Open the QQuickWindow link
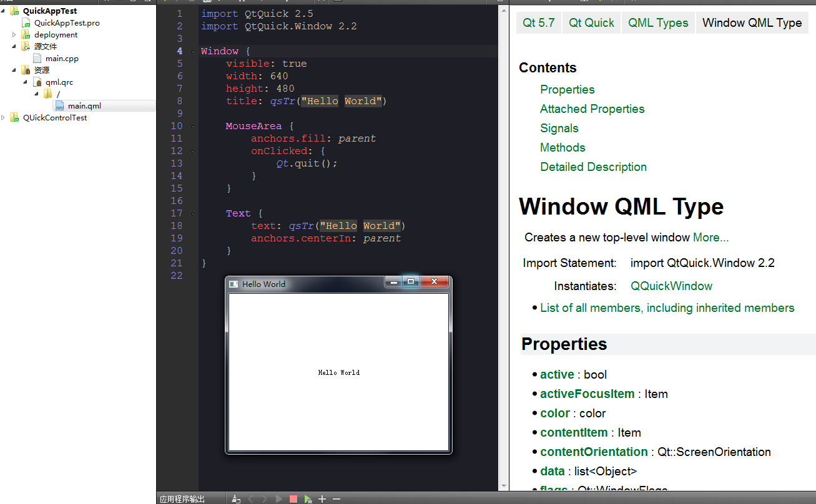816x504 pixels. click(671, 286)
